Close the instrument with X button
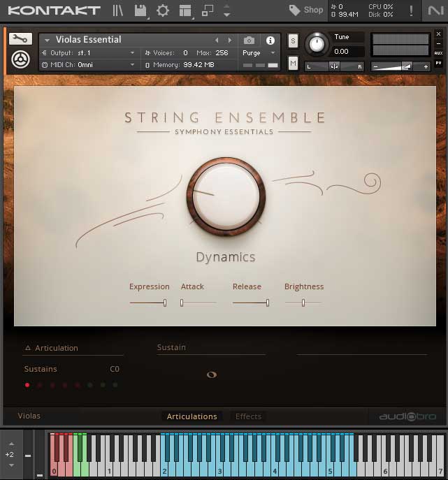The height and width of the screenshot is (480, 448). 438,34
